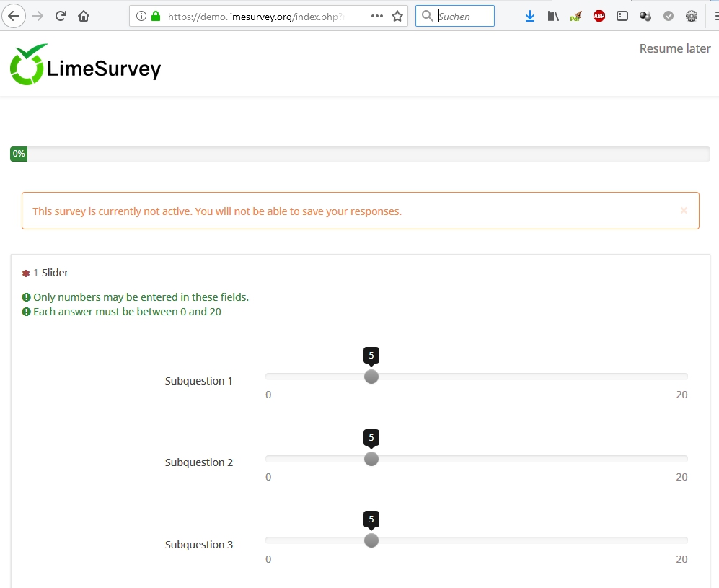Go back using the browser back arrow
This screenshot has width=719, height=588.
tap(14, 17)
